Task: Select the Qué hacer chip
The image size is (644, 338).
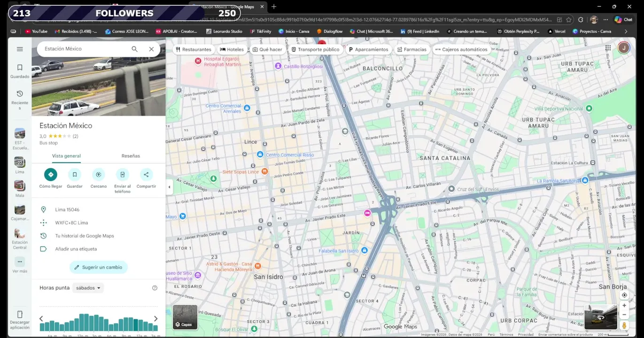Action: coord(267,49)
